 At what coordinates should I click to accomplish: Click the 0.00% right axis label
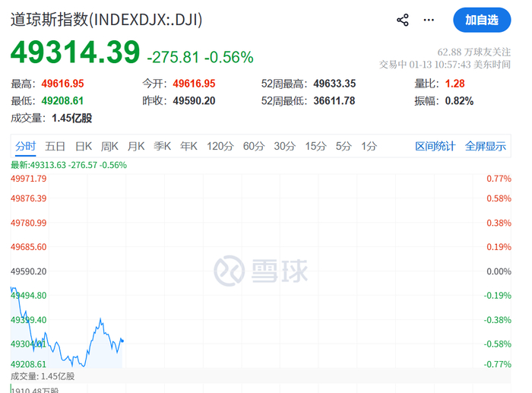499,271
